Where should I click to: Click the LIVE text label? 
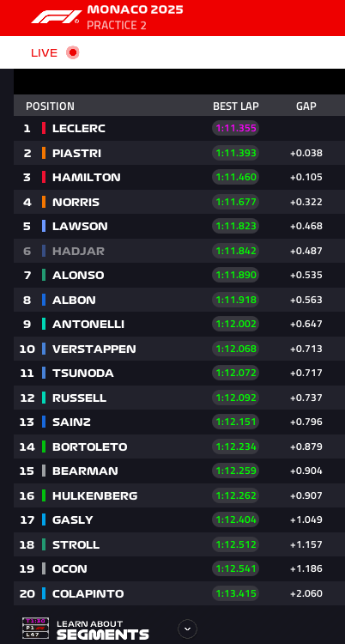pyautogui.click(x=44, y=52)
